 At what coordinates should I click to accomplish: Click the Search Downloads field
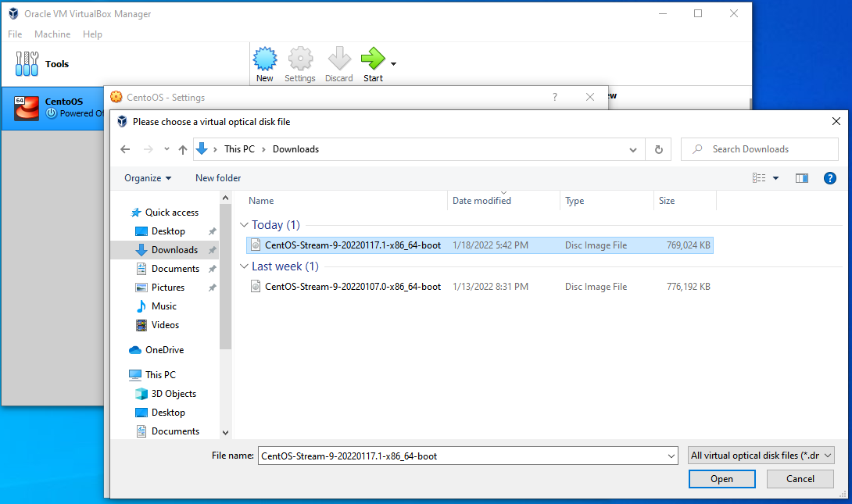point(760,149)
